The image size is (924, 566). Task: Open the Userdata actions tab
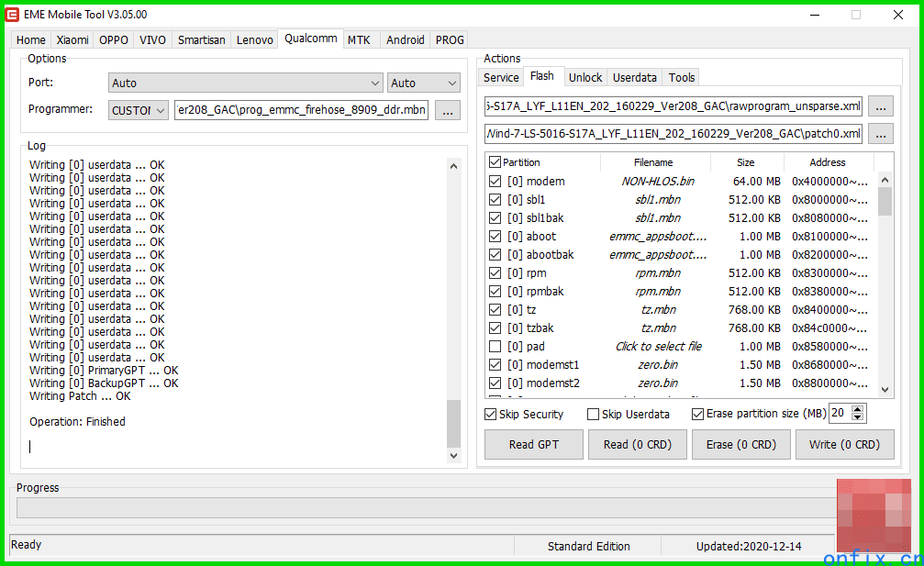635,78
